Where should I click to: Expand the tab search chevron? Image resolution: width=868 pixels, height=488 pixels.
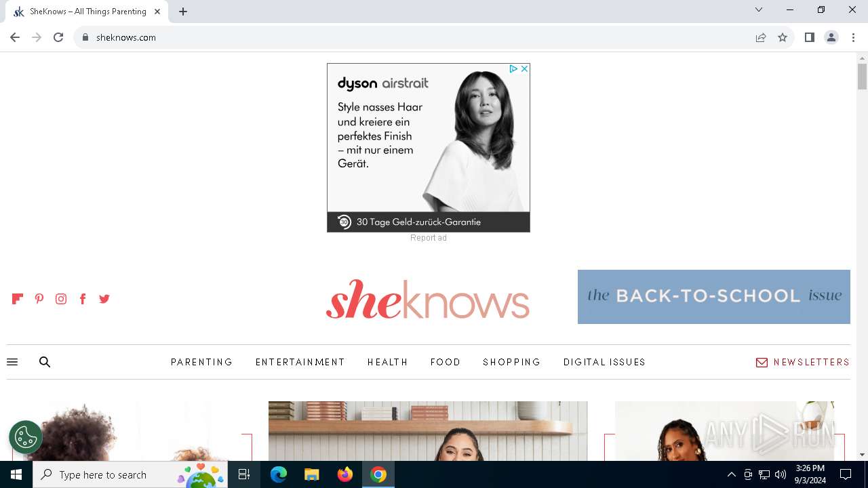[759, 9]
